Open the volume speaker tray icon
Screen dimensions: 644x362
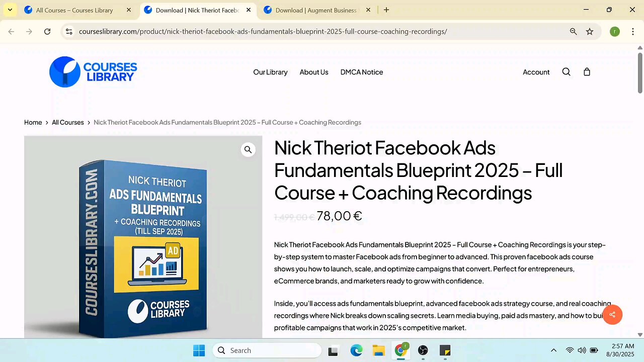[582, 350]
